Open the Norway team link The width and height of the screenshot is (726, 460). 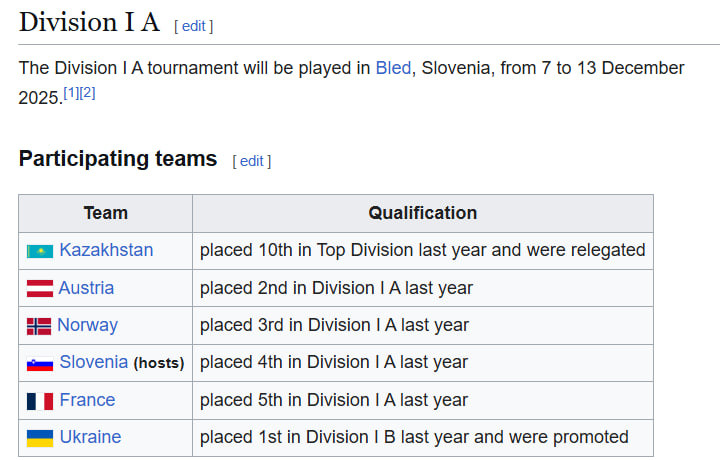pyautogui.click(x=87, y=325)
